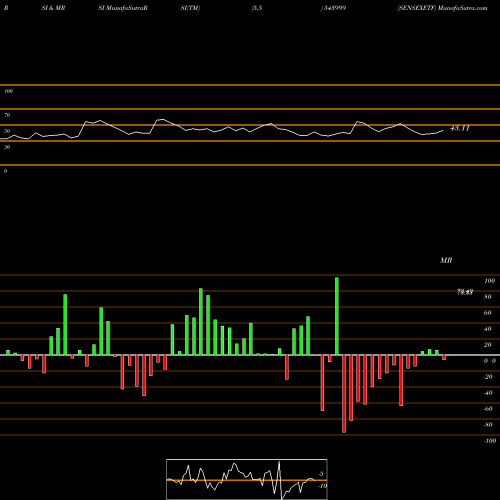This screenshot has width=500, height=500.
Task: Click the RSI axis label 50
Action: pos(7,131)
